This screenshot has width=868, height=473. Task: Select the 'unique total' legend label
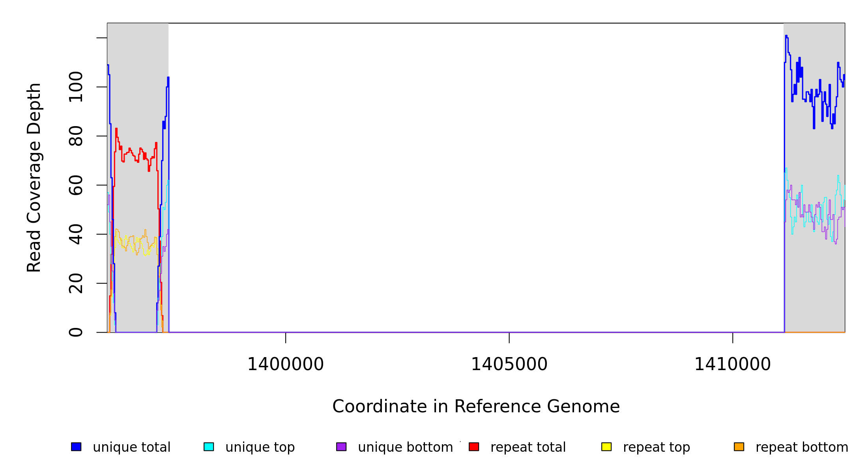click(131, 447)
